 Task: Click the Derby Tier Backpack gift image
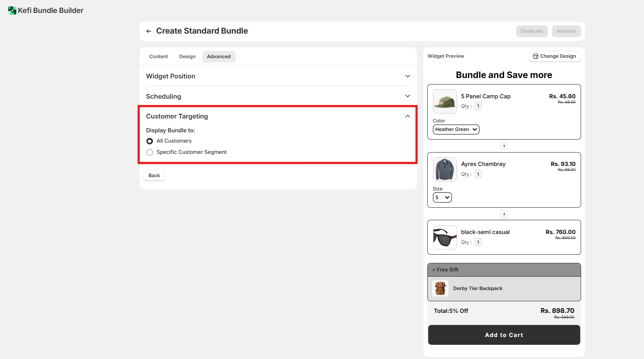click(440, 288)
